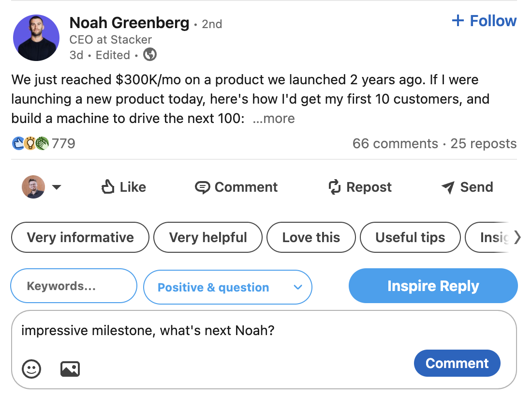Select the "Very informative" quick reply
Screen dimensions: 532x399
click(80, 237)
